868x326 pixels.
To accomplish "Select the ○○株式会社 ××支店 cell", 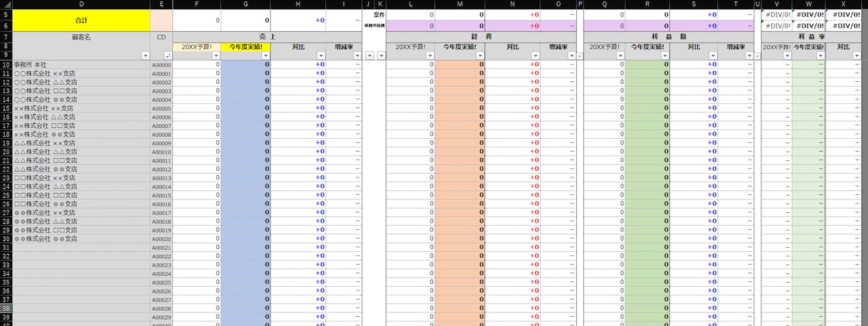I will (82, 73).
